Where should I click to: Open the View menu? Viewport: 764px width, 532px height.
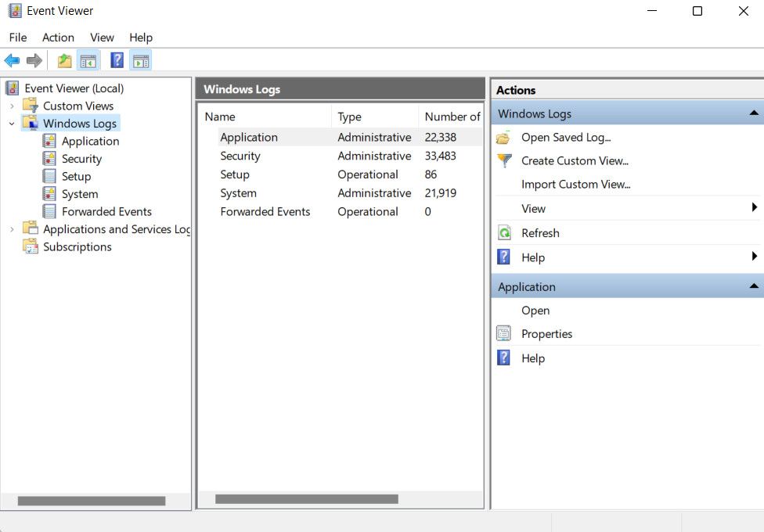102,37
